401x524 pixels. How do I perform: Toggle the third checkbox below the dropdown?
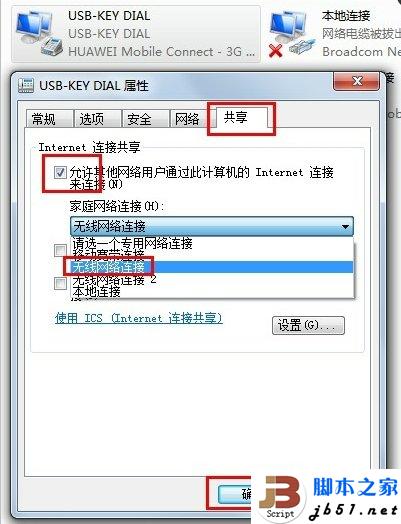coord(61,284)
